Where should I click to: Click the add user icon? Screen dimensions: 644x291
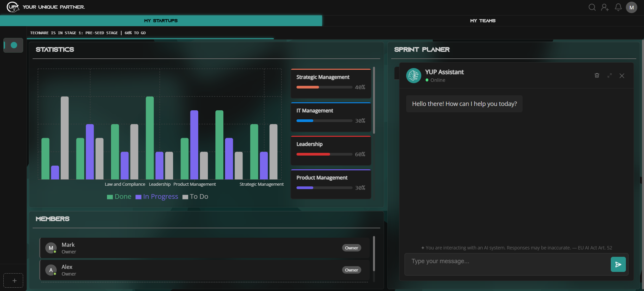605,7
